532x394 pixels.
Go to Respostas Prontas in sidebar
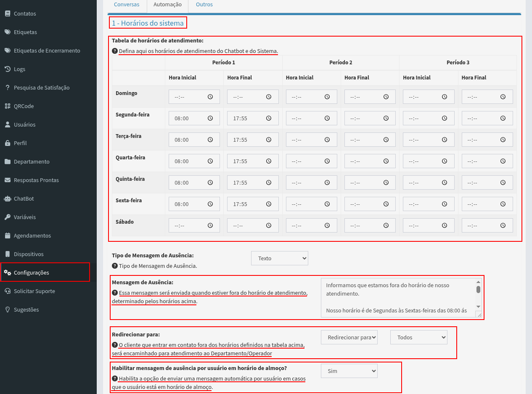(36, 180)
